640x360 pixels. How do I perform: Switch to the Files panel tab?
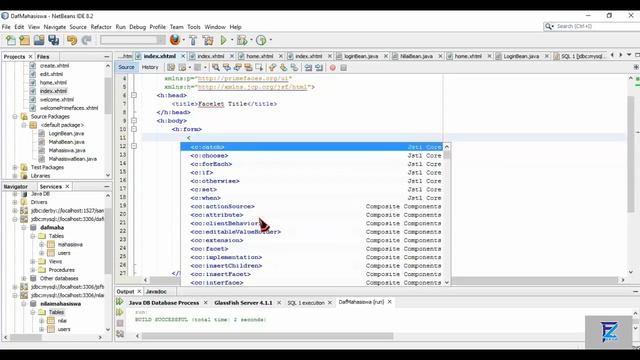pos(43,57)
